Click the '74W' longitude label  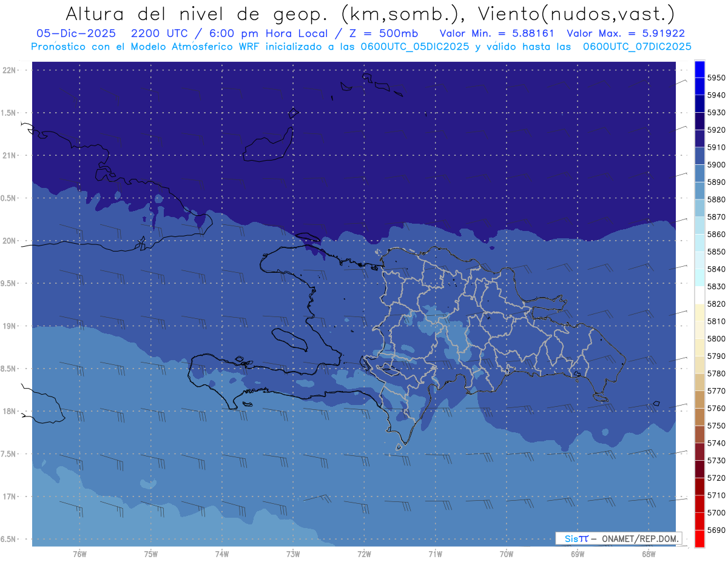pos(222,554)
